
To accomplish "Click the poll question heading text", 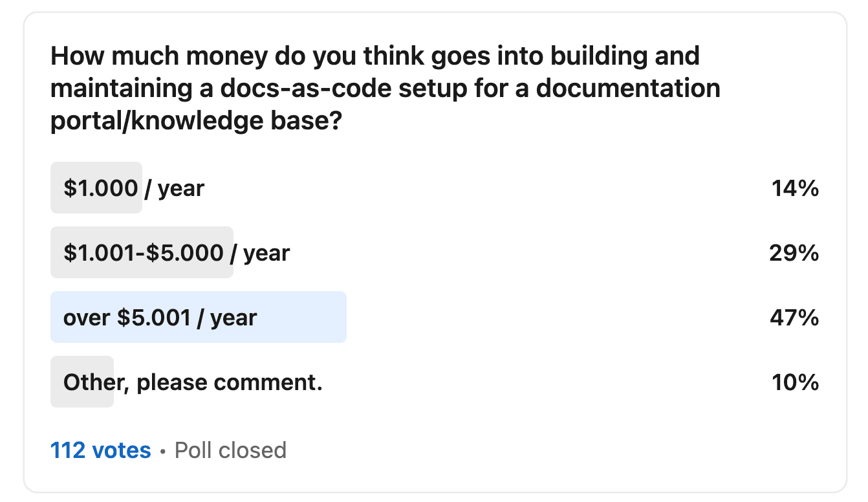I will click(x=385, y=88).
